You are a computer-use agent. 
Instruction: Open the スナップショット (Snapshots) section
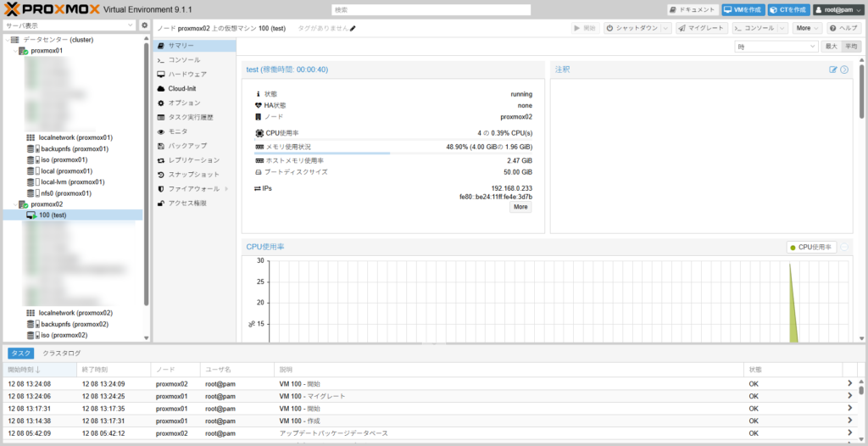click(192, 174)
